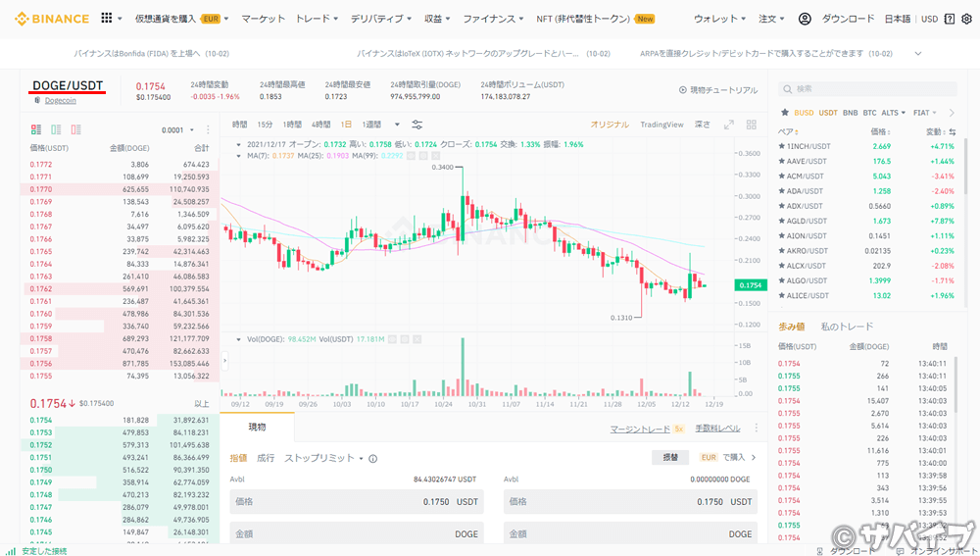980x556 pixels.
Task: Collapse the MA indicator line arrow
Action: coord(239,156)
